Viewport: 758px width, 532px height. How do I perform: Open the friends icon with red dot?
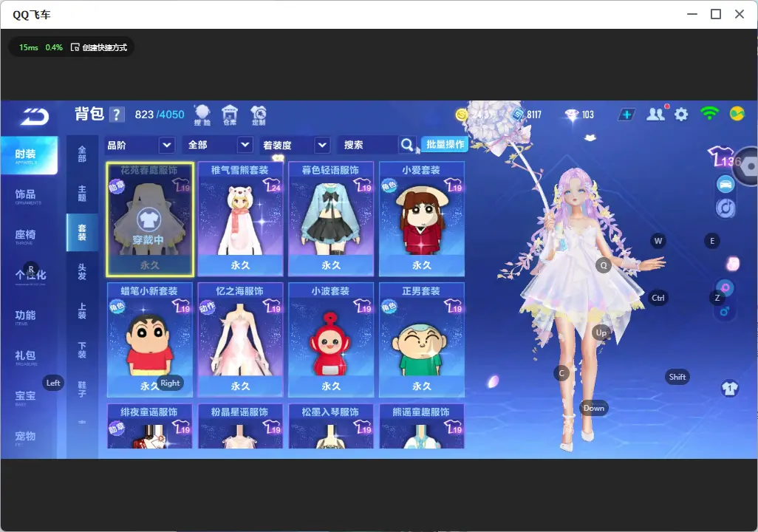point(657,114)
